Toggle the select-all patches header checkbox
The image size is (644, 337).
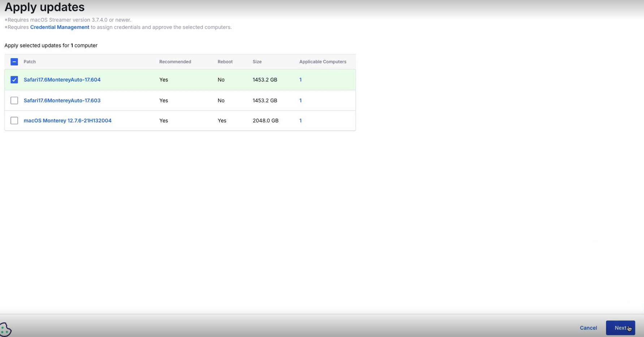(x=14, y=62)
